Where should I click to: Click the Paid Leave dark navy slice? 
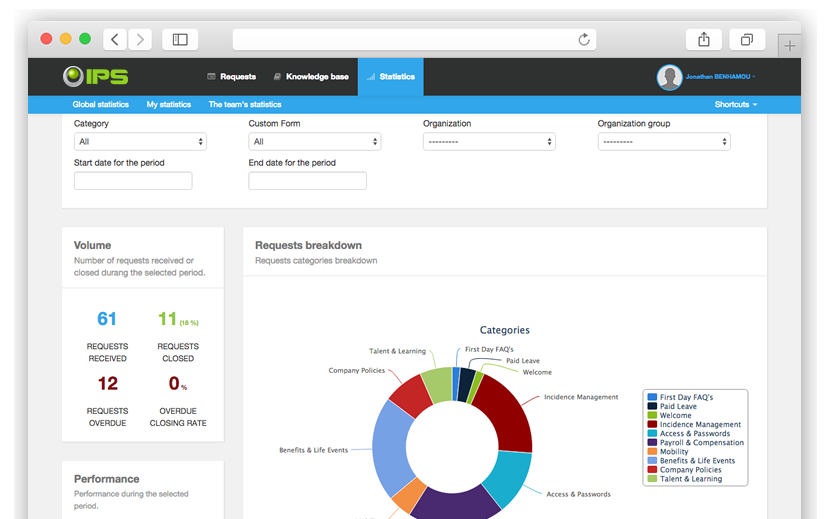click(x=466, y=384)
